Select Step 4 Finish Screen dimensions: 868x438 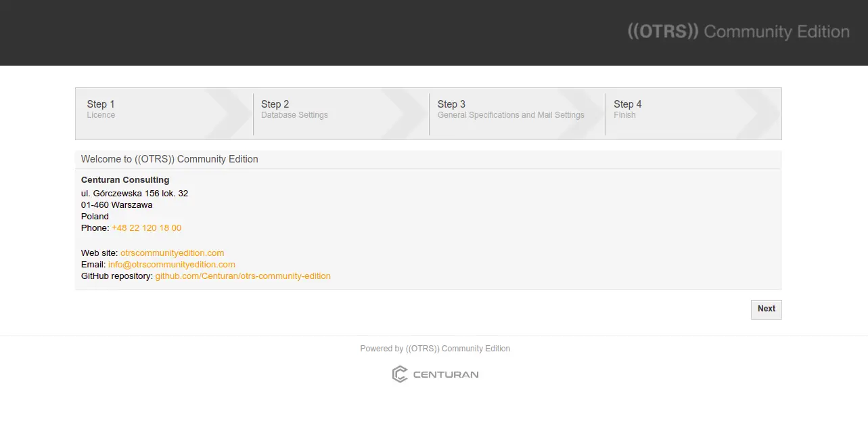click(x=693, y=114)
